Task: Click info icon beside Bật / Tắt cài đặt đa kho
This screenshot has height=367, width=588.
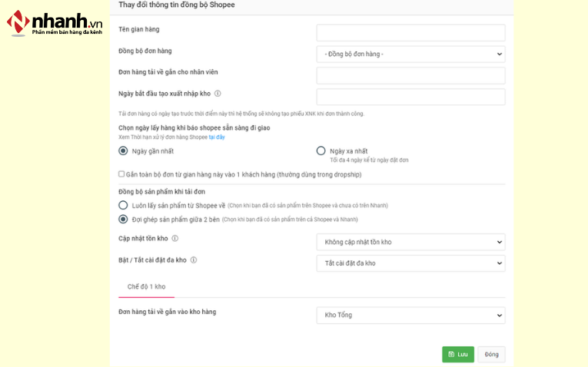Action: click(x=194, y=260)
